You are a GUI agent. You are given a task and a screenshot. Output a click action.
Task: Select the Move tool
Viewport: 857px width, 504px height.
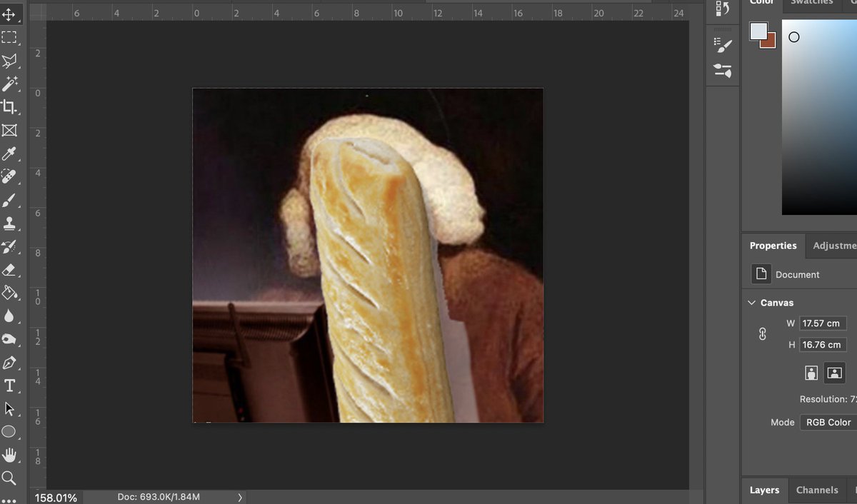click(9, 14)
